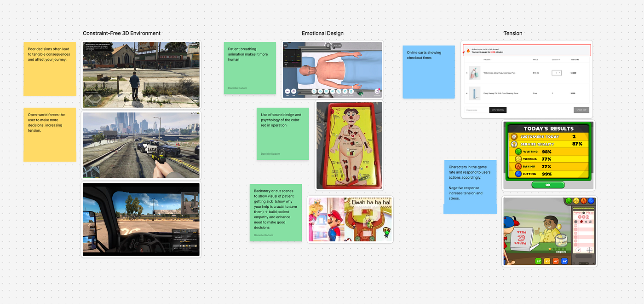
Task: Click Danielle Kadom on the 'Patient breathing' note
Action: (237, 88)
